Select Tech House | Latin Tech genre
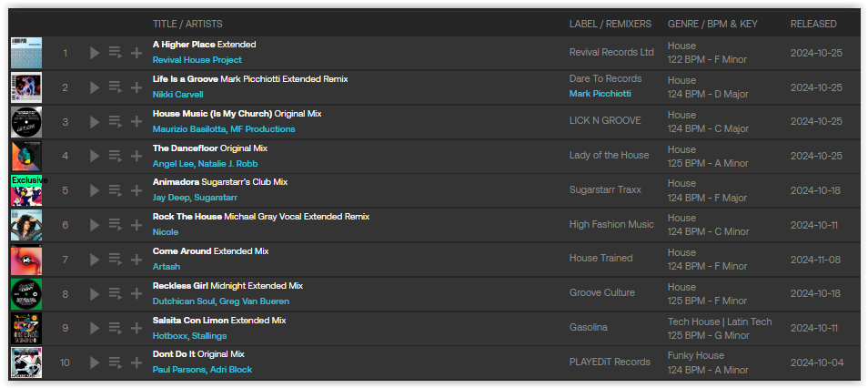This screenshot has width=868, height=388. click(720, 322)
